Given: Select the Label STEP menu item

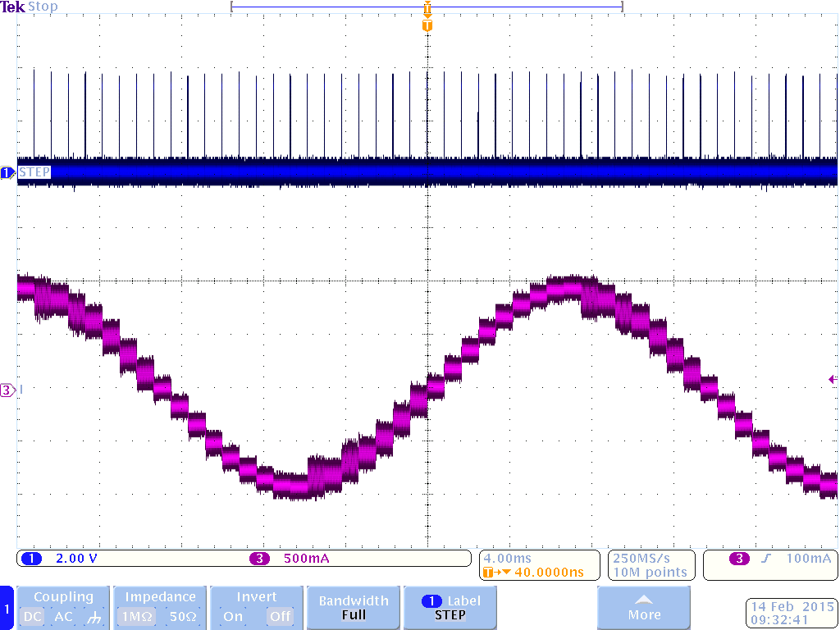Looking at the screenshot, I should 450,607.
